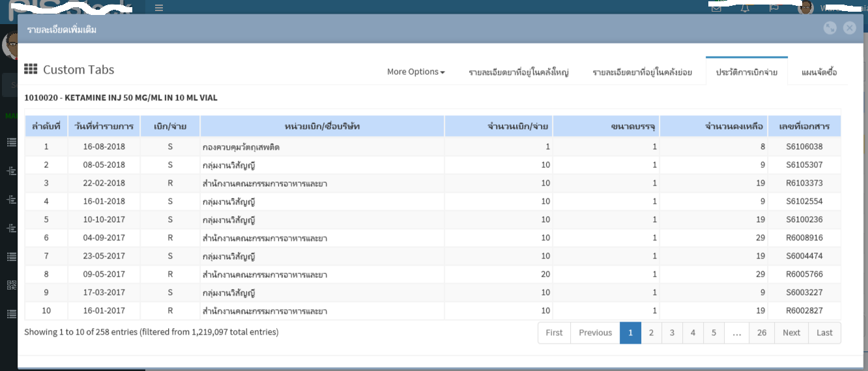The height and width of the screenshot is (371, 868).
Task: Click the Next pagination button
Action: 791,333
